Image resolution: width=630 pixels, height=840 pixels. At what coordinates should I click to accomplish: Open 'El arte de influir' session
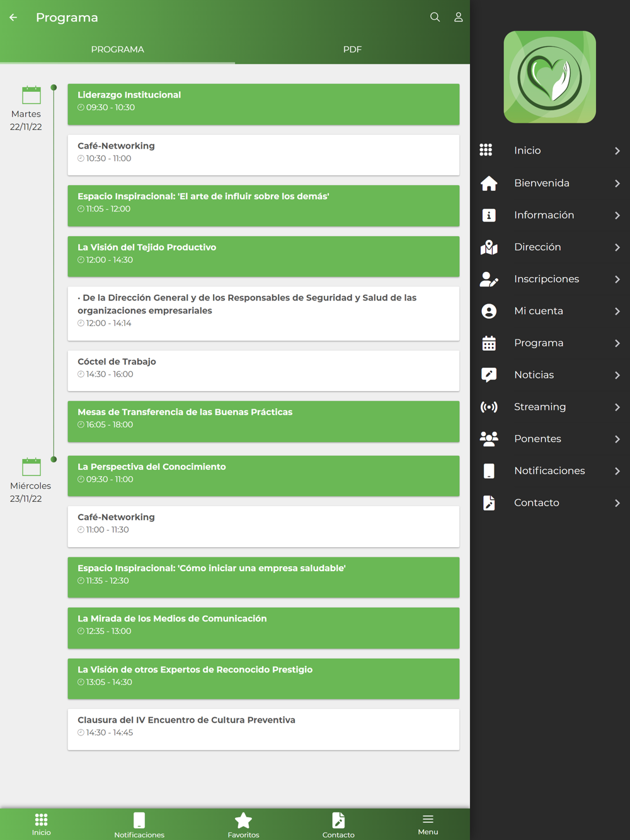click(x=263, y=206)
